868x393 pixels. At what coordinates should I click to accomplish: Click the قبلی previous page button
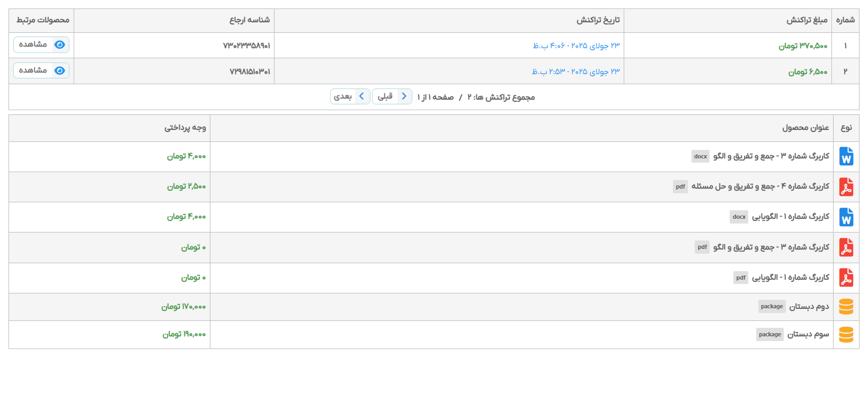click(x=392, y=96)
